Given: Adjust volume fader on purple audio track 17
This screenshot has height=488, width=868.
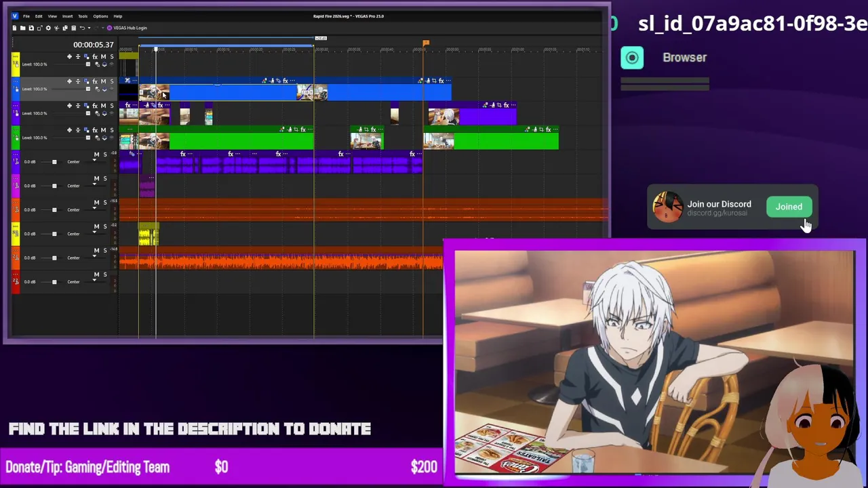Looking at the screenshot, I should click(54, 162).
